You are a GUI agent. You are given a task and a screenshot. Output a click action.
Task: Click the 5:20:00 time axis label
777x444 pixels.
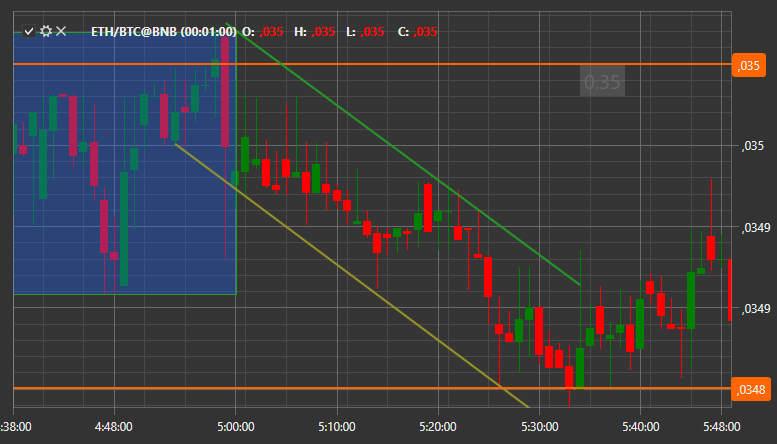click(438, 427)
